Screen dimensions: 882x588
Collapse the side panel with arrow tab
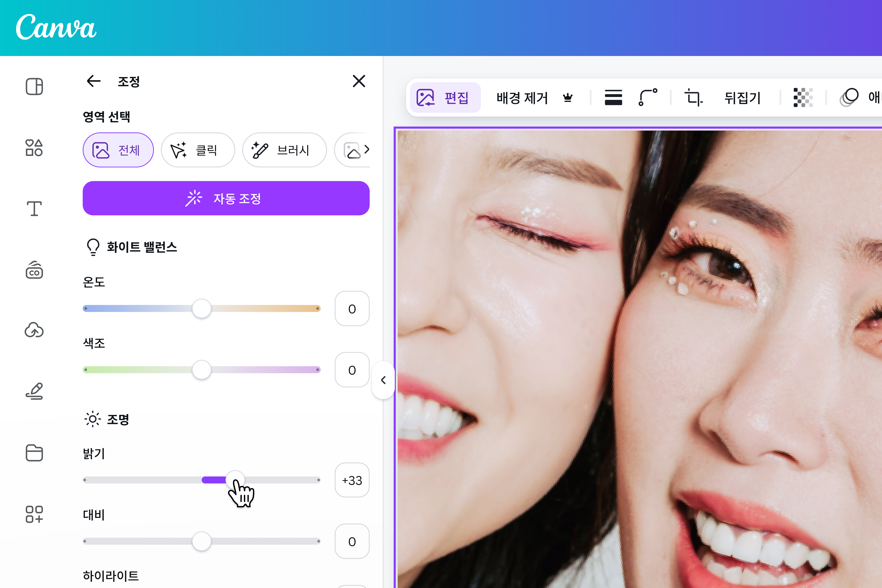(383, 380)
